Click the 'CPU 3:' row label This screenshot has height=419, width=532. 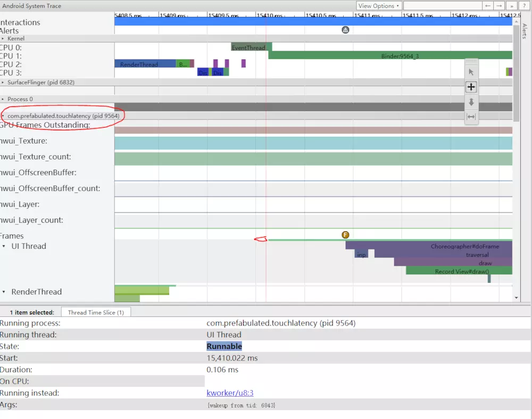[11, 72]
